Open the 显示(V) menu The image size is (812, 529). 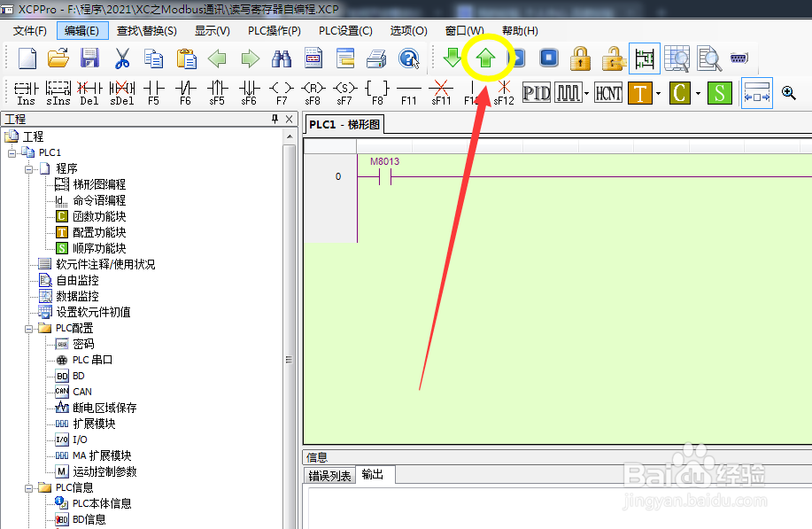point(212,30)
